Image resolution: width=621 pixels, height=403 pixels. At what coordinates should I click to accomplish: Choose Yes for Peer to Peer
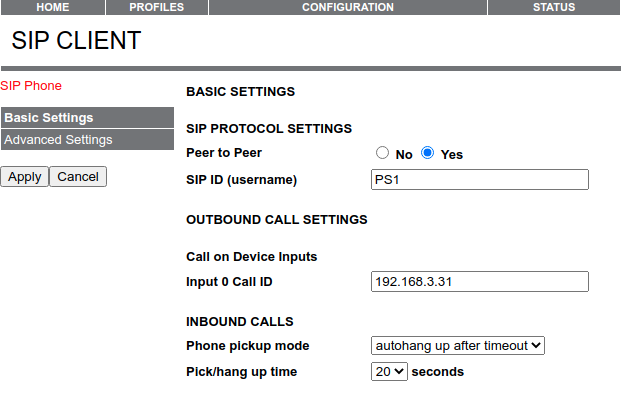pos(428,154)
